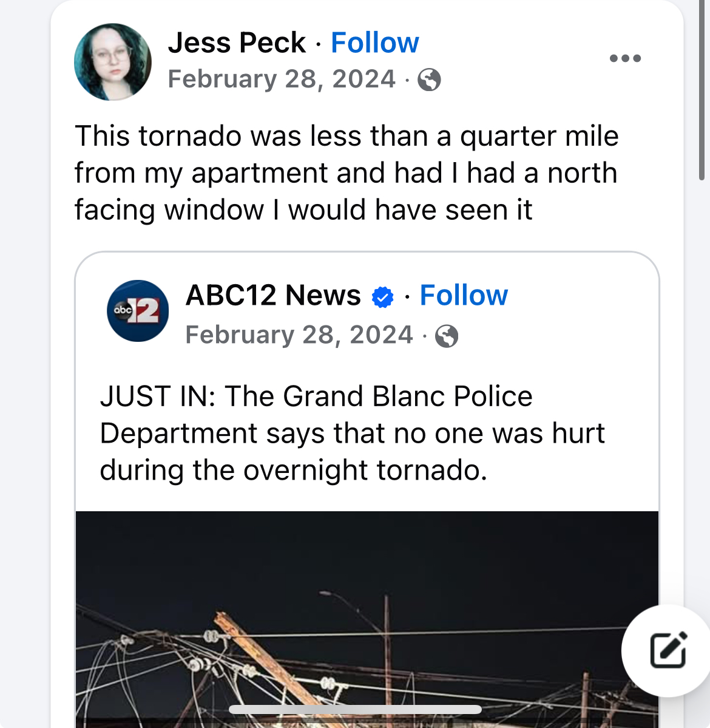The width and height of the screenshot is (710, 728).
Task: Click the tornado quarter mile post text
Action: click(x=347, y=172)
